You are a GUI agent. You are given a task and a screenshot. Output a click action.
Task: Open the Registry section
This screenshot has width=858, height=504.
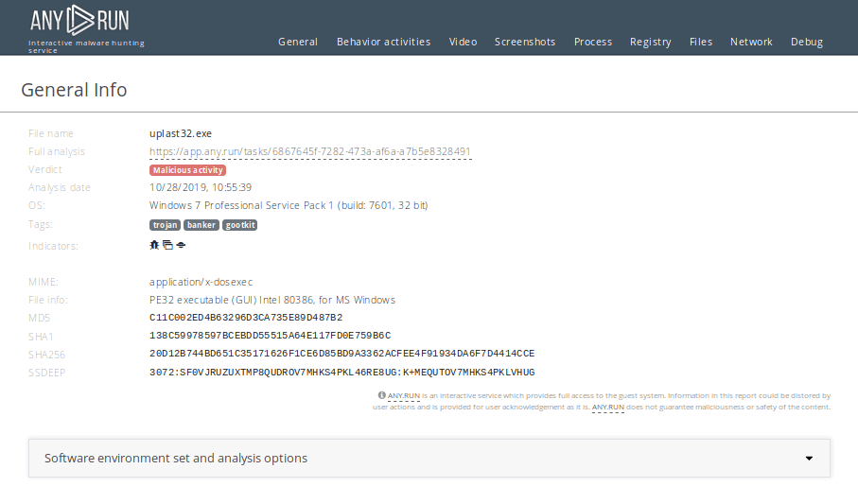click(650, 42)
